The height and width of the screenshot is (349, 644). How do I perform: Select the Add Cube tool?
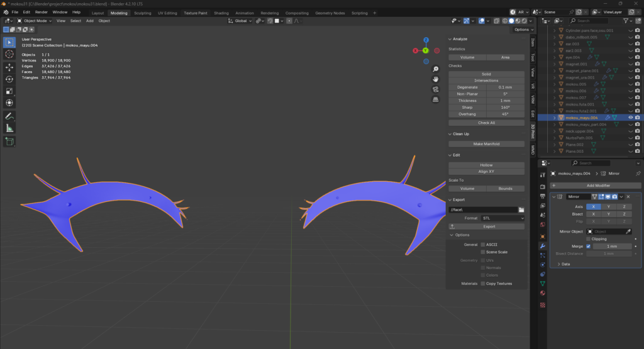9,141
